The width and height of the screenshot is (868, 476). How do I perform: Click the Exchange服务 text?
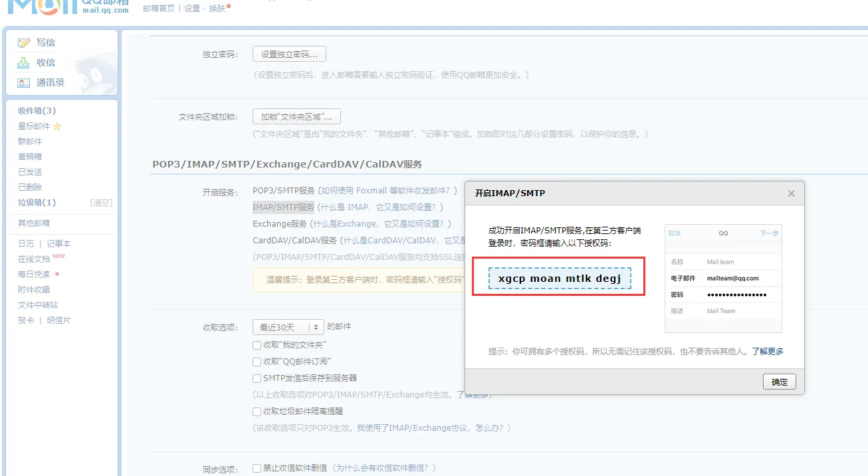[280, 224]
